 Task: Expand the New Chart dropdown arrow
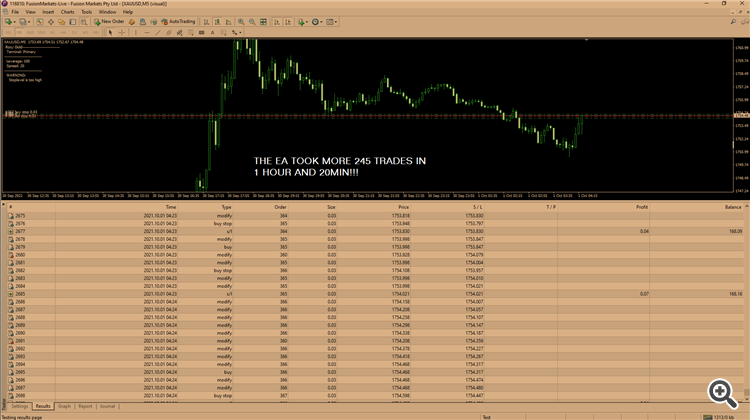[14, 22]
